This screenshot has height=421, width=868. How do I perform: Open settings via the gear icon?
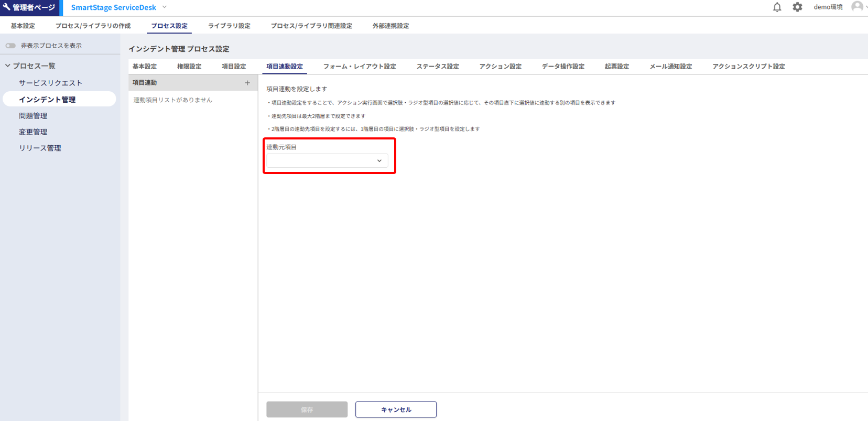coord(797,7)
